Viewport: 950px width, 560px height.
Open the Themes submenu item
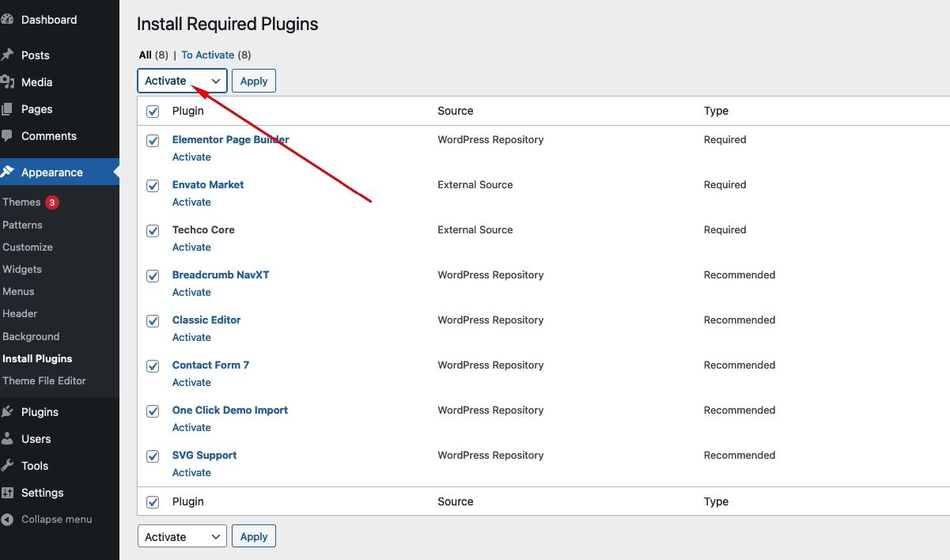[21, 202]
